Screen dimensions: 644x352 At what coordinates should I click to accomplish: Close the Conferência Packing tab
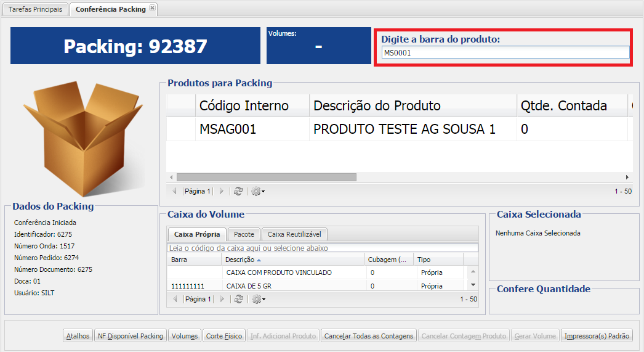(x=152, y=8)
